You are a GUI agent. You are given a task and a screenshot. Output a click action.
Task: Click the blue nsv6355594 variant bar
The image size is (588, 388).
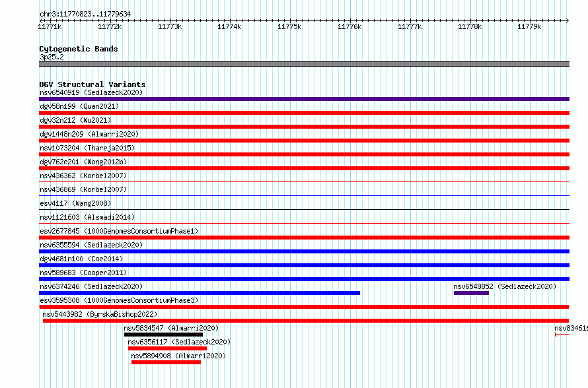pyautogui.click(x=304, y=251)
